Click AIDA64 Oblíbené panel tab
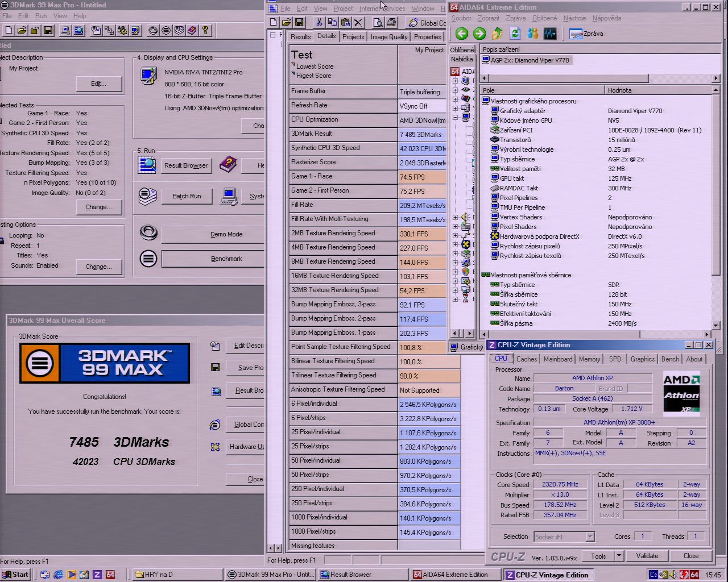This screenshot has height=582, width=728. coord(462,49)
